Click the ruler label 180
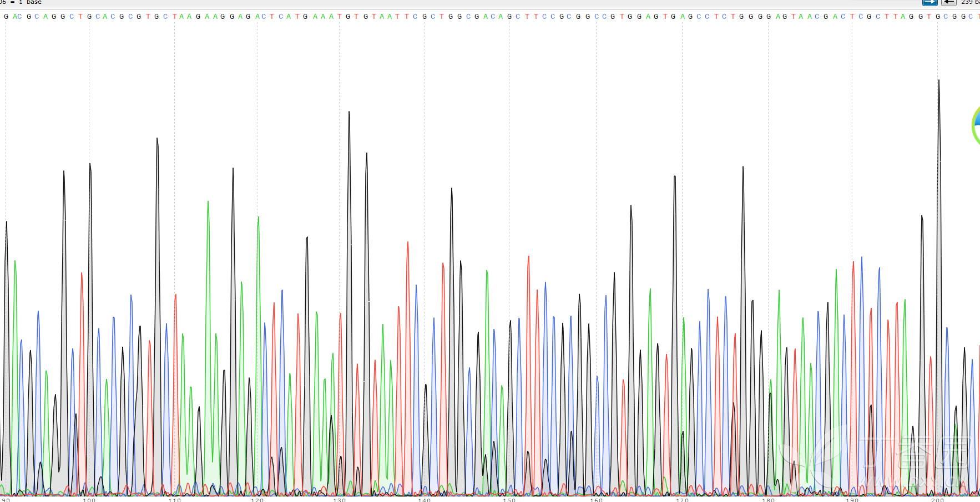The height and width of the screenshot is (502, 980). (769, 500)
